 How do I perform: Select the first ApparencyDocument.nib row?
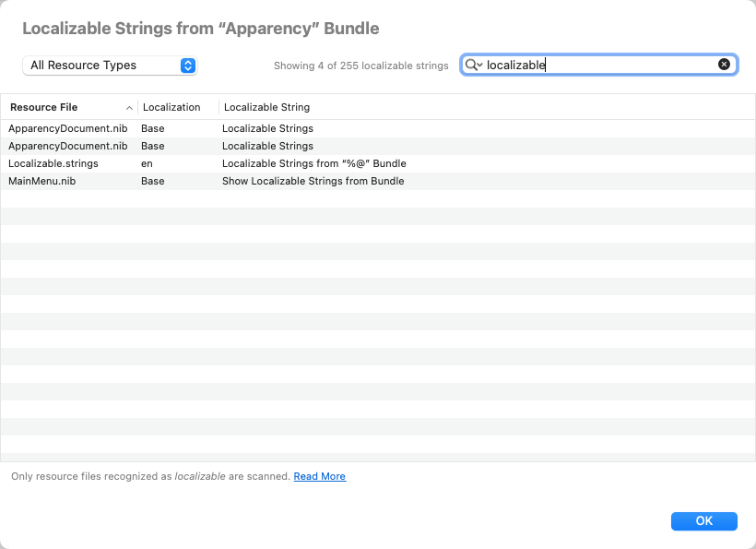pyautogui.click(x=67, y=128)
